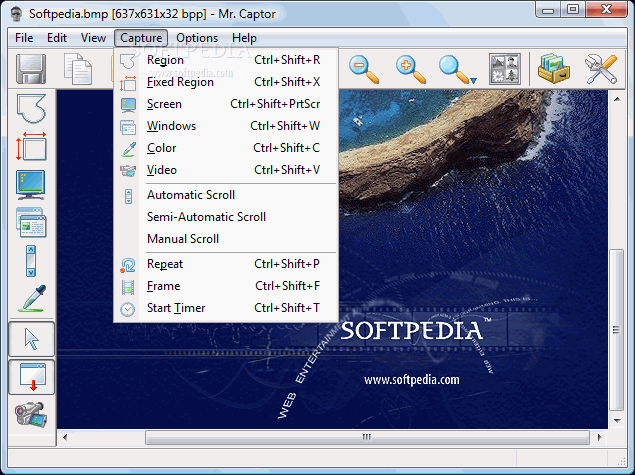
Task: Open the Help menu
Action: click(x=244, y=38)
